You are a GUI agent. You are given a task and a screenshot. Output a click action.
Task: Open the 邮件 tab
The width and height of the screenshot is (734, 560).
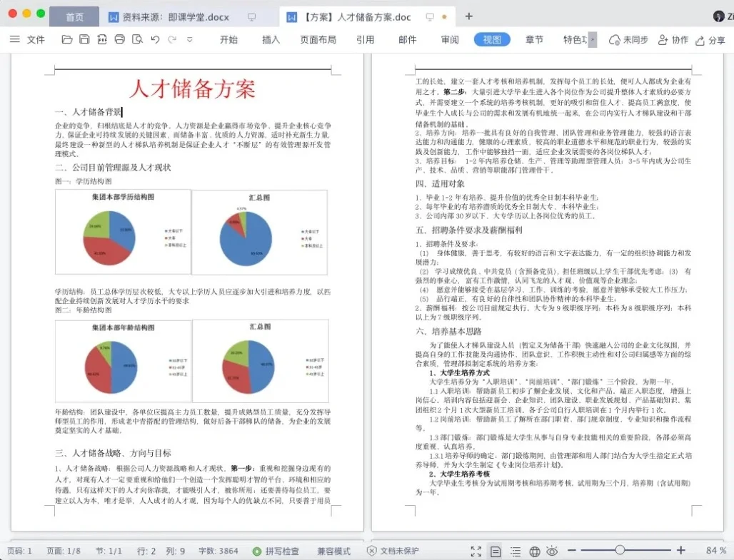[407, 40]
